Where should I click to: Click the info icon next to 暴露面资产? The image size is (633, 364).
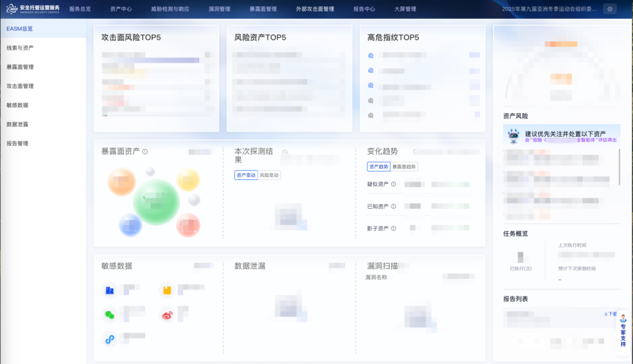145,152
